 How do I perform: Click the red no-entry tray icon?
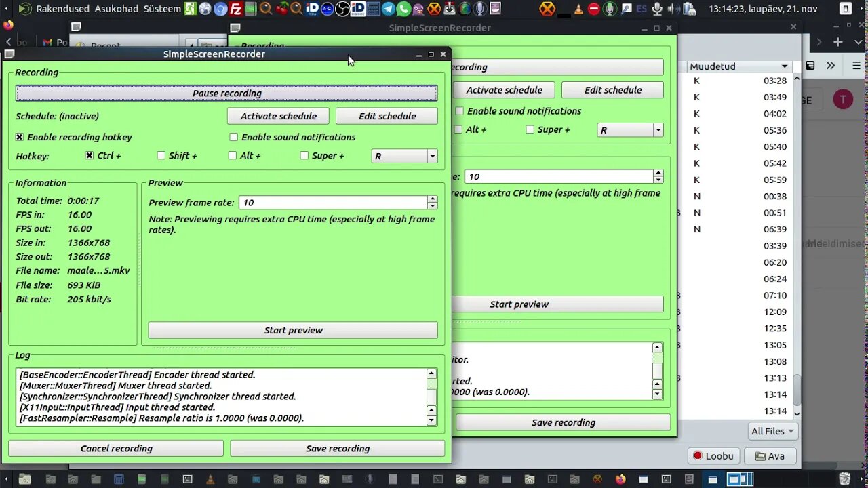pos(594,9)
